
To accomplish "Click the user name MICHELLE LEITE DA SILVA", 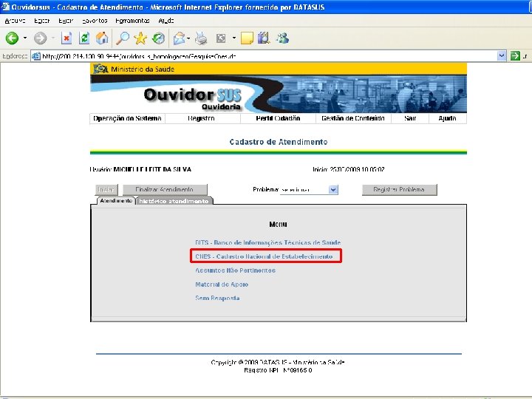I will (152, 169).
